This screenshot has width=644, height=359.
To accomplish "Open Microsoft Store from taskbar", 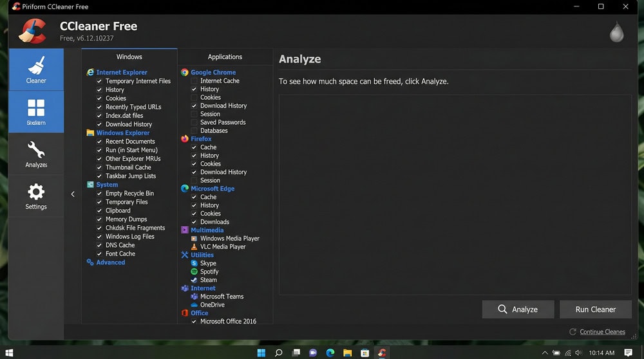I will [x=365, y=353].
